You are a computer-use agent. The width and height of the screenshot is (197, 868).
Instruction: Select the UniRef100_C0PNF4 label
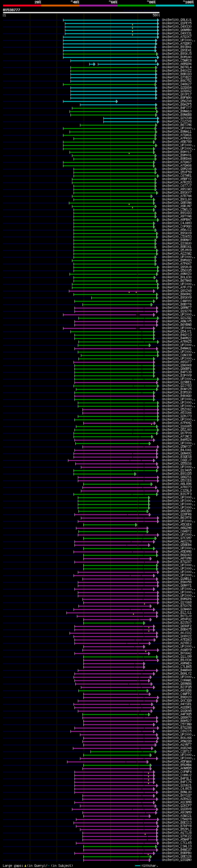[176, 772]
